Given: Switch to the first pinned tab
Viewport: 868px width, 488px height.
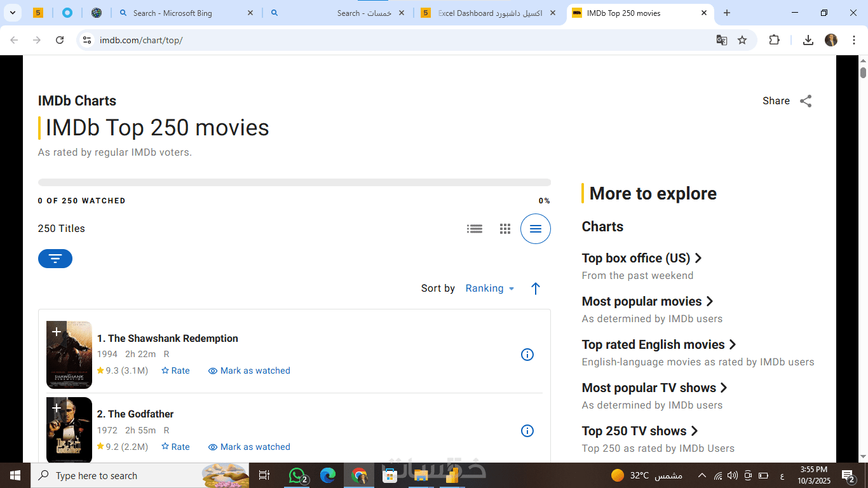Looking at the screenshot, I should (37, 13).
